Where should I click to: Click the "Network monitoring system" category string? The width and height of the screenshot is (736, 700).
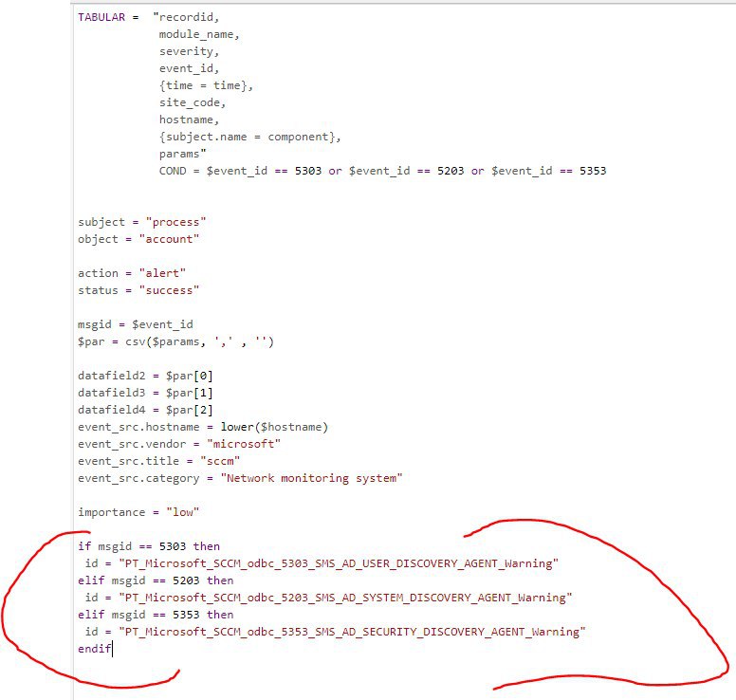pos(312,478)
